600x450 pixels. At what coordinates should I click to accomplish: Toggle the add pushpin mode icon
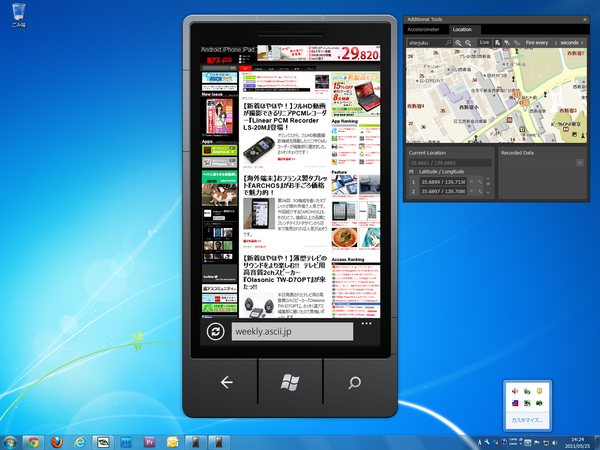point(497,43)
